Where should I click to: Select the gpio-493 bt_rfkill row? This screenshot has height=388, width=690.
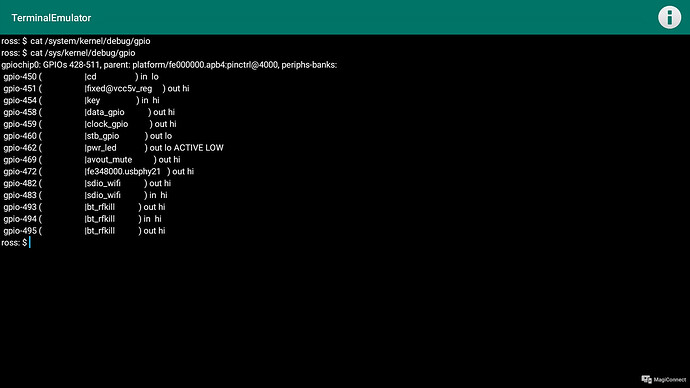(84, 207)
